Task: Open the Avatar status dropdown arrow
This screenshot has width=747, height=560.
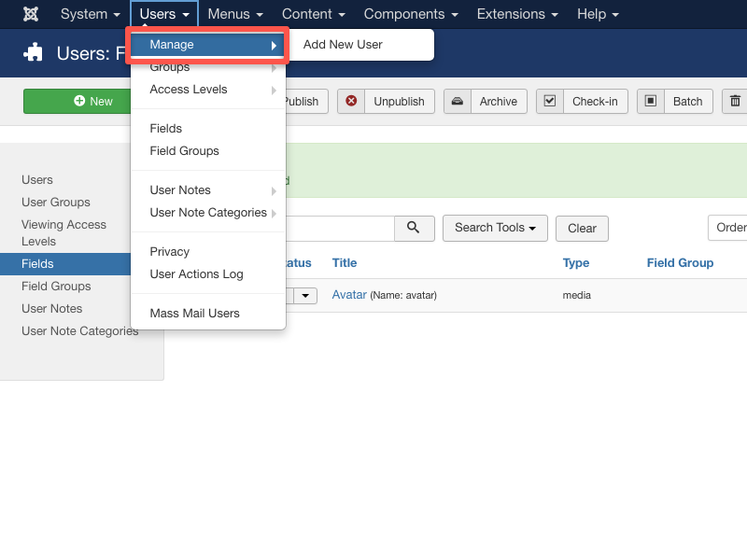Action: click(x=307, y=296)
